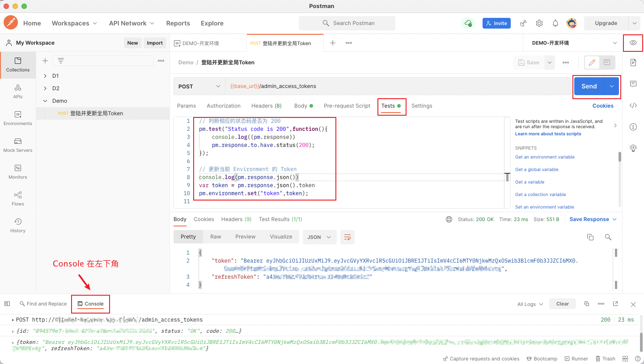Open the environment quick look eye icon
644x364 pixels.
633,43
